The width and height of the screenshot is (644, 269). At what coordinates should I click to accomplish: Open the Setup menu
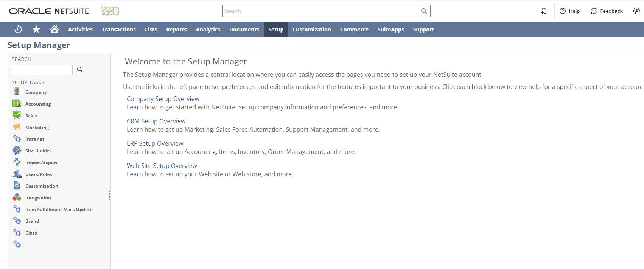point(276,30)
